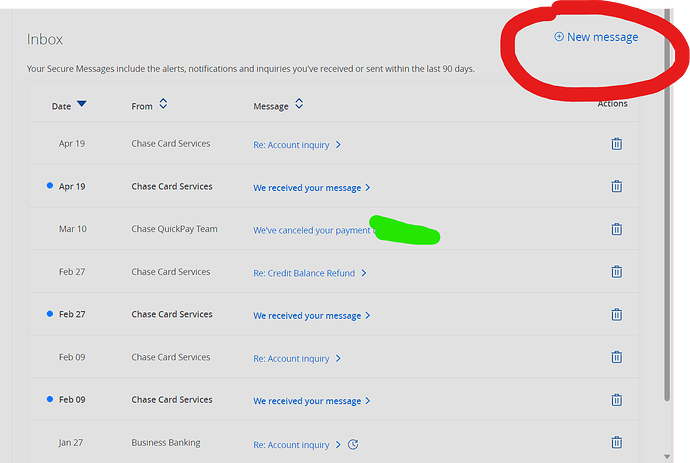Open Apr 19 'Re: Account inquiry' message
Image resolution: width=690 pixels, height=463 pixels.
(x=291, y=145)
